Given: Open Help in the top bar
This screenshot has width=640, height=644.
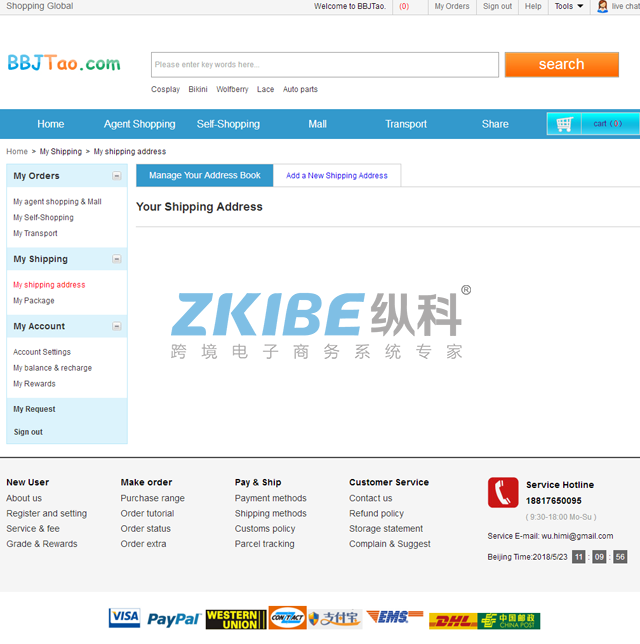Looking at the screenshot, I should pyautogui.click(x=533, y=6).
